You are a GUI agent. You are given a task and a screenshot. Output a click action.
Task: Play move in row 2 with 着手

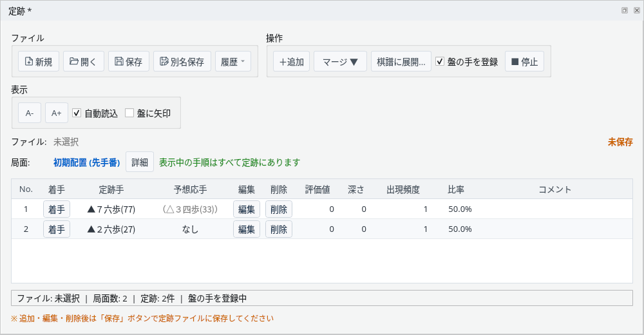click(x=57, y=229)
